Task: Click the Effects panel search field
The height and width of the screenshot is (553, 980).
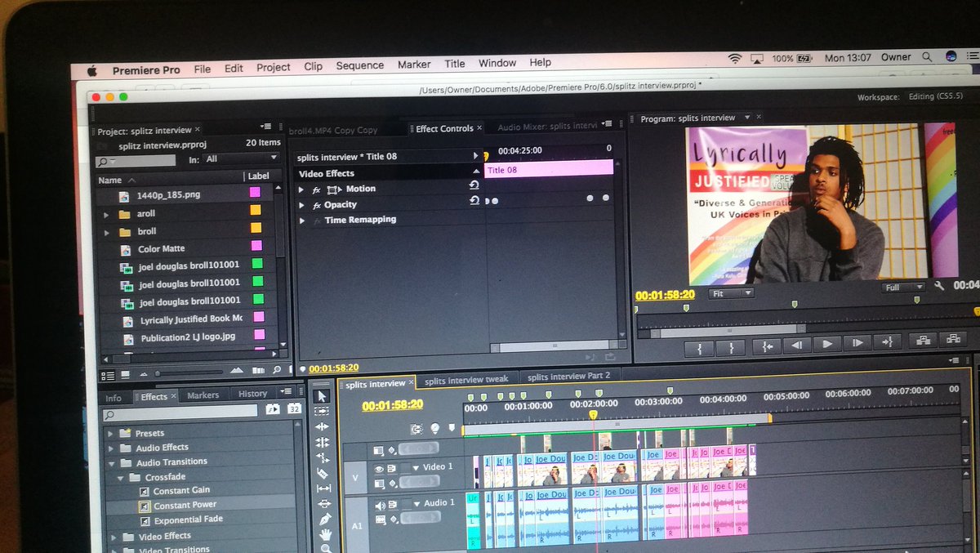Action: [x=181, y=415]
